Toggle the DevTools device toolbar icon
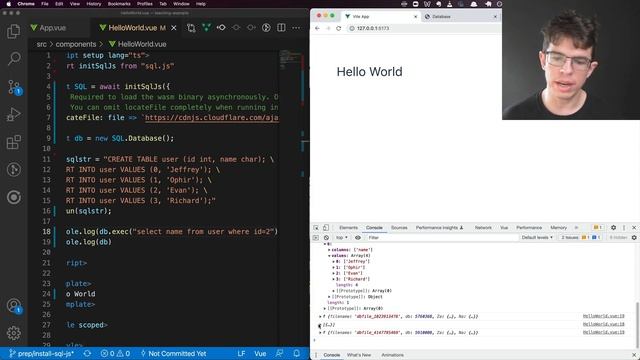The image size is (640, 360). (x=326, y=227)
